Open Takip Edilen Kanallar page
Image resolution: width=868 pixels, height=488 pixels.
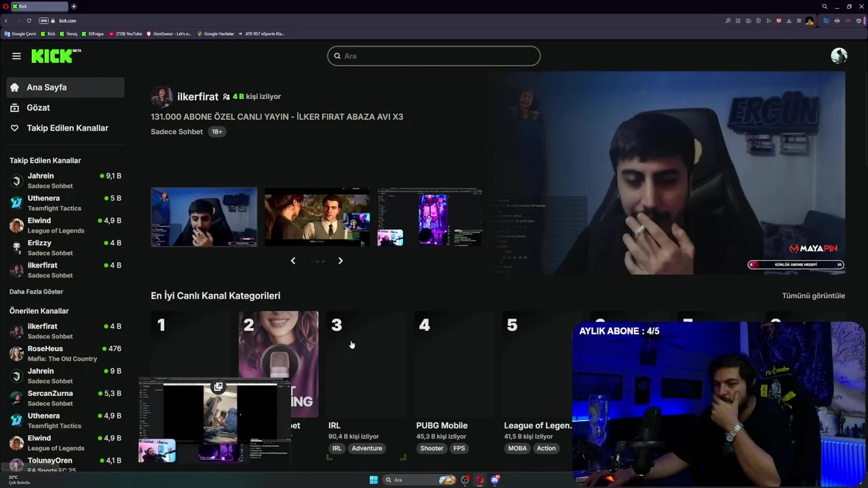tap(65, 128)
